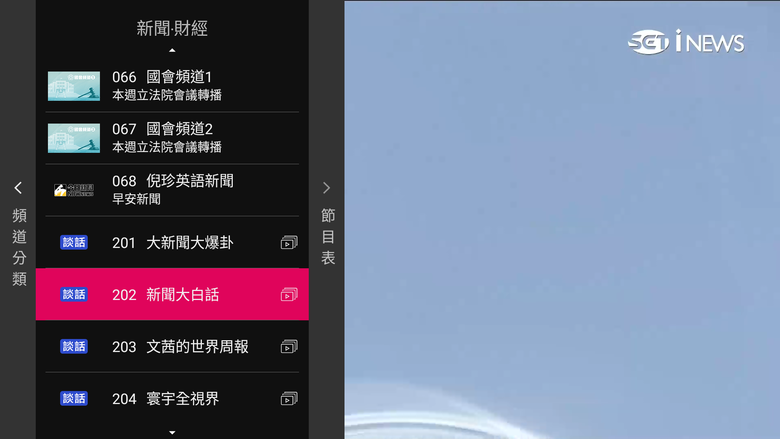The image size is (780, 439).
Task: Click video stack icon for 文茜的世界周報
Action: 289,347
